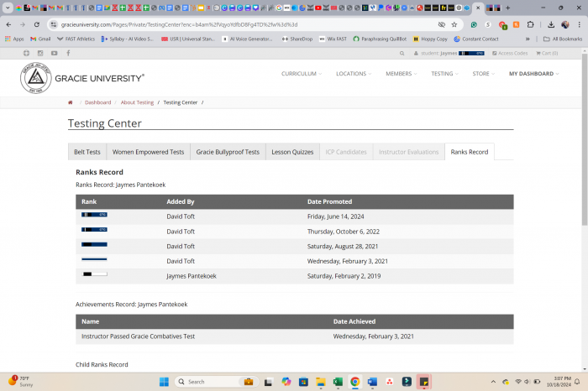Open the Gmail bookmark
The width and height of the screenshot is (588, 391).
(40, 39)
